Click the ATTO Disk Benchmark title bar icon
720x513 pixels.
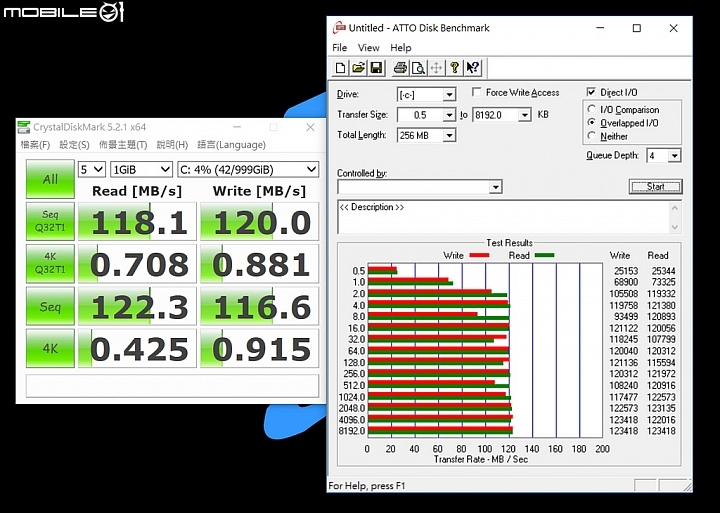coord(339,28)
